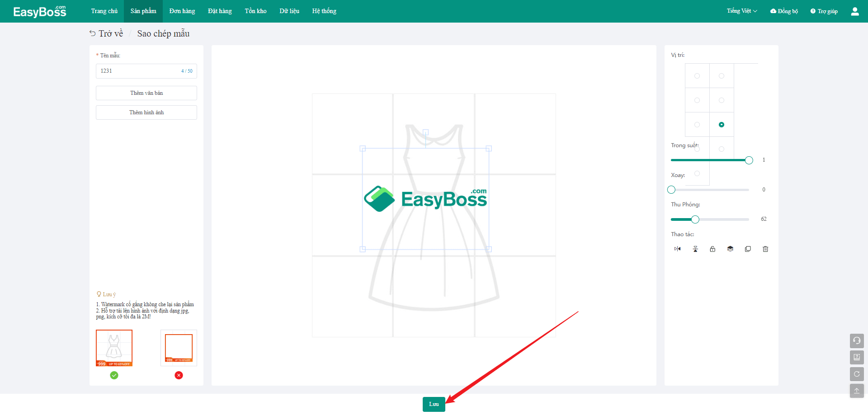Click the floating refresh icon

point(857,374)
